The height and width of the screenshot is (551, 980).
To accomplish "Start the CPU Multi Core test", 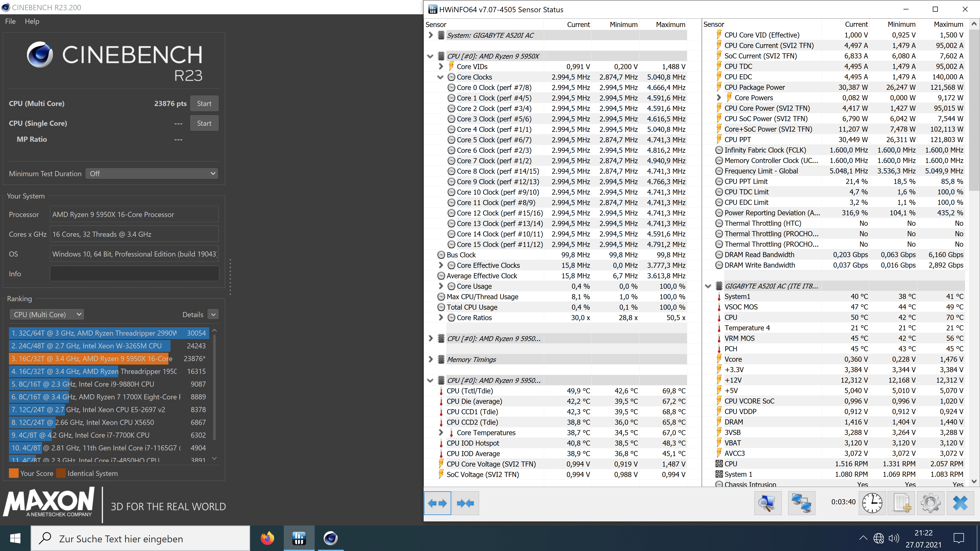I will pos(204,103).
